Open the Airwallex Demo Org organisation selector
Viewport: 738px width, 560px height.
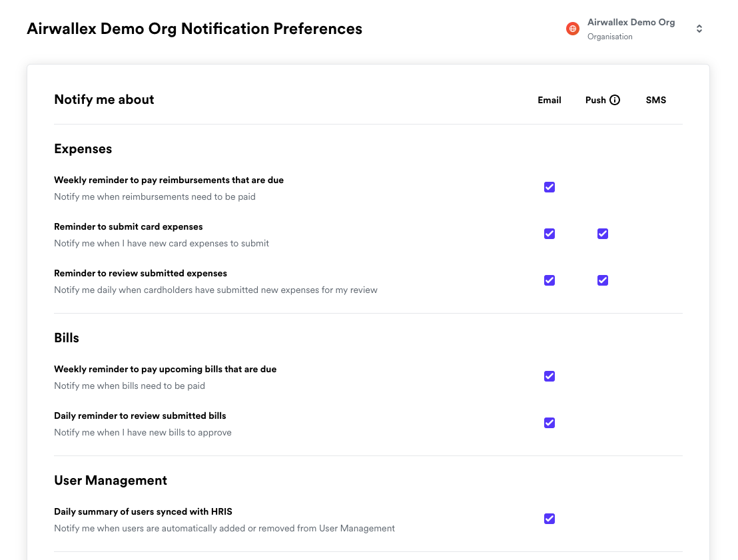[631, 29]
